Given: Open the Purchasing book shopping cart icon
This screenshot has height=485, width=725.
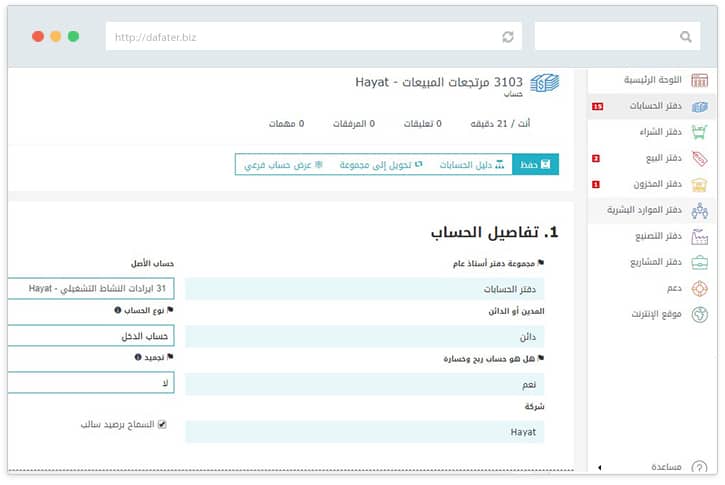Looking at the screenshot, I should pos(699,132).
